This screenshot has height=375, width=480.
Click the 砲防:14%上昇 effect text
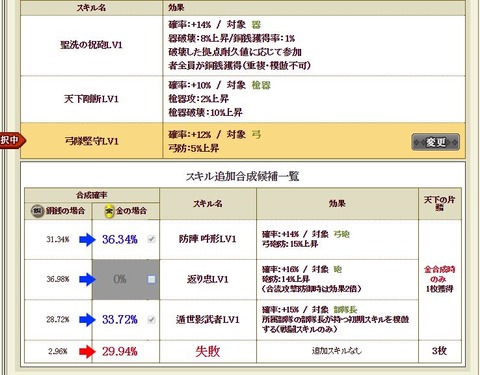(286, 279)
